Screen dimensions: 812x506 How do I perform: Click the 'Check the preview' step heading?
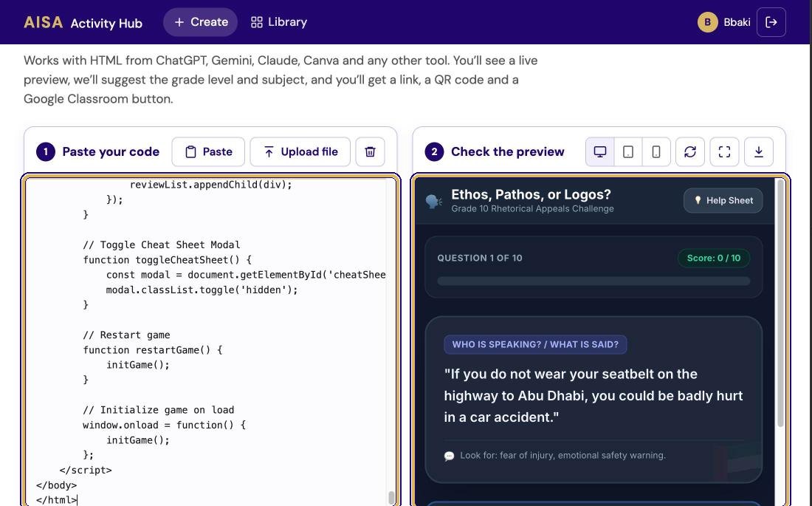point(508,152)
